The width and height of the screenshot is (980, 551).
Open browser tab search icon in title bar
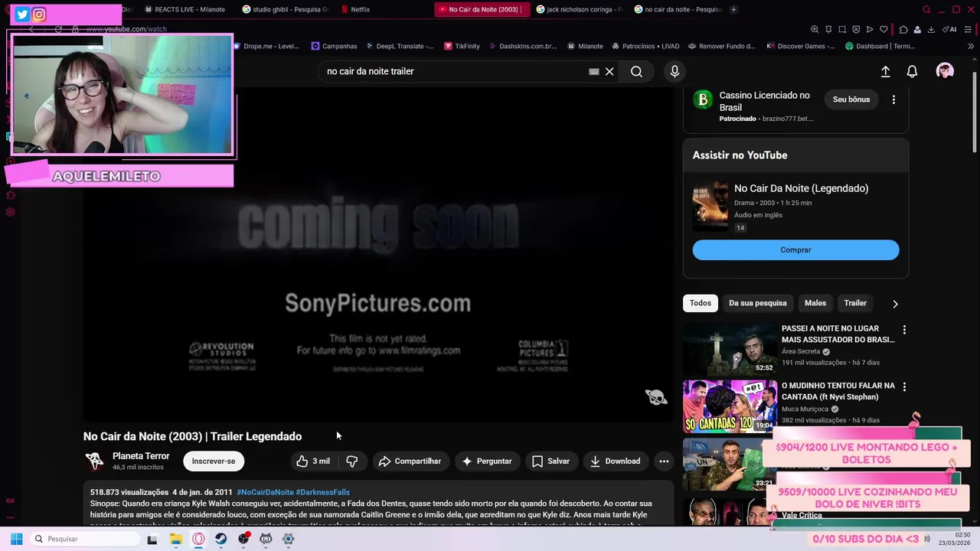point(926,9)
